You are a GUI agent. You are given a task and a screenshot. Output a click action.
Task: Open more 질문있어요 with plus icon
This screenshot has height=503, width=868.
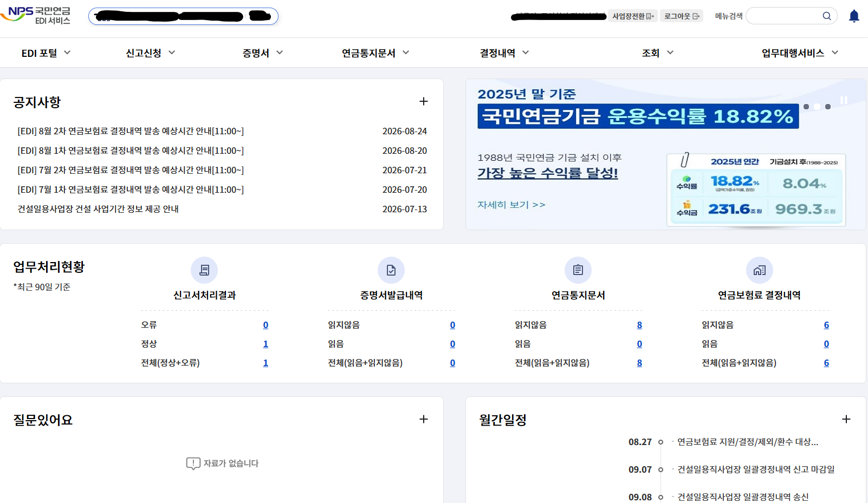424,419
